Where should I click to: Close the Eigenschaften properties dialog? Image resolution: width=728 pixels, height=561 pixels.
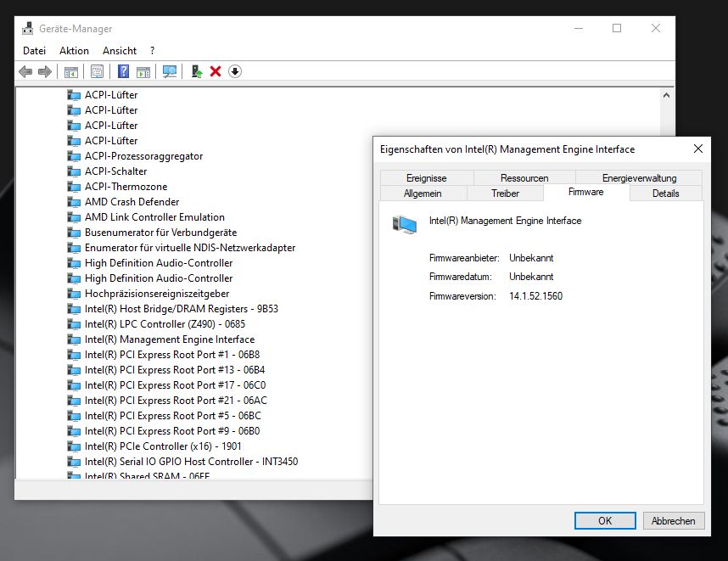coord(697,149)
